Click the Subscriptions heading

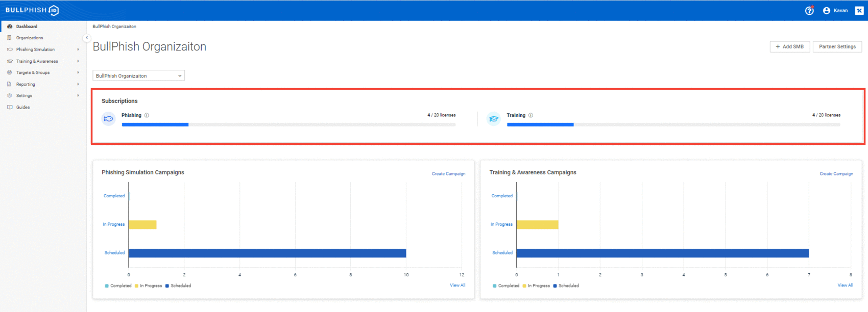point(119,101)
